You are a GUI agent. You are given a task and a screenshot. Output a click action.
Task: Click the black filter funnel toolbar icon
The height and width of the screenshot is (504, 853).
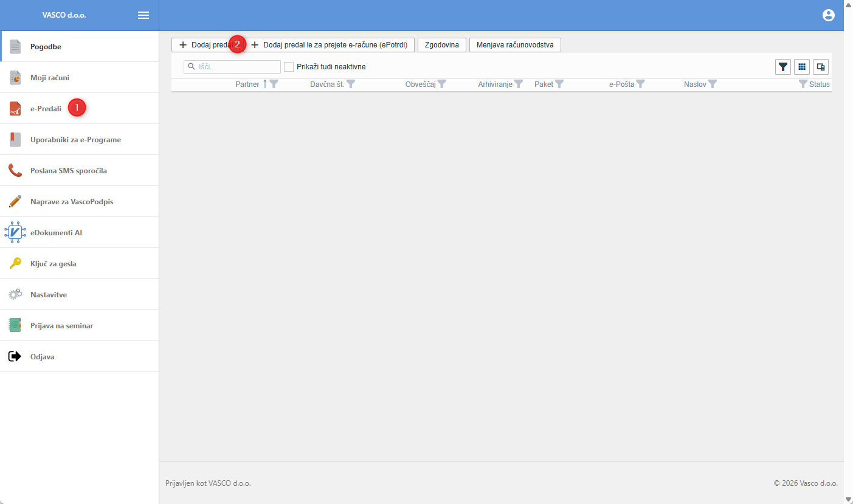pos(783,67)
